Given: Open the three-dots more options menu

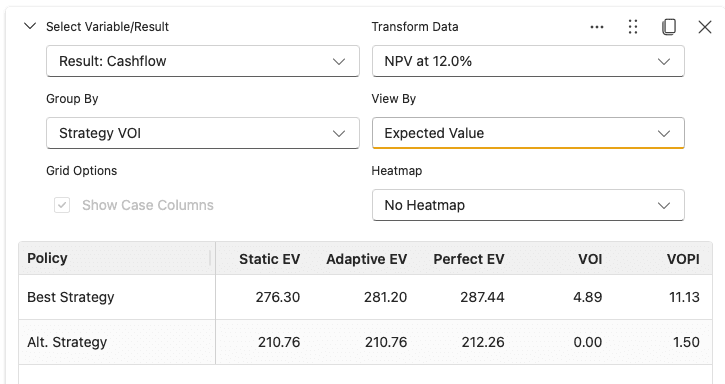Looking at the screenshot, I should pyautogui.click(x=597, y=27).
